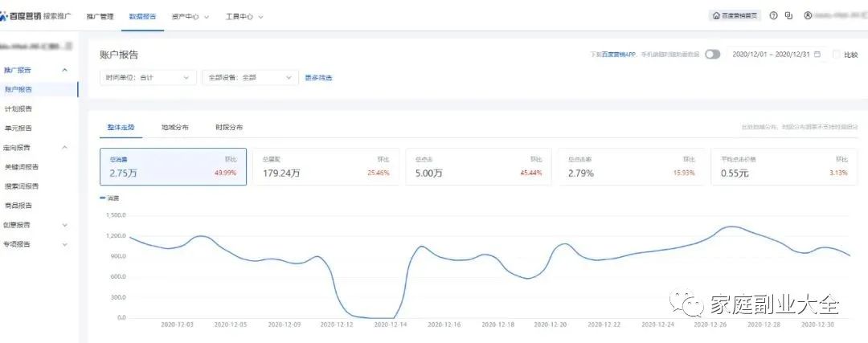Click the Baidu Marketing logo icon

coord(6,16)
